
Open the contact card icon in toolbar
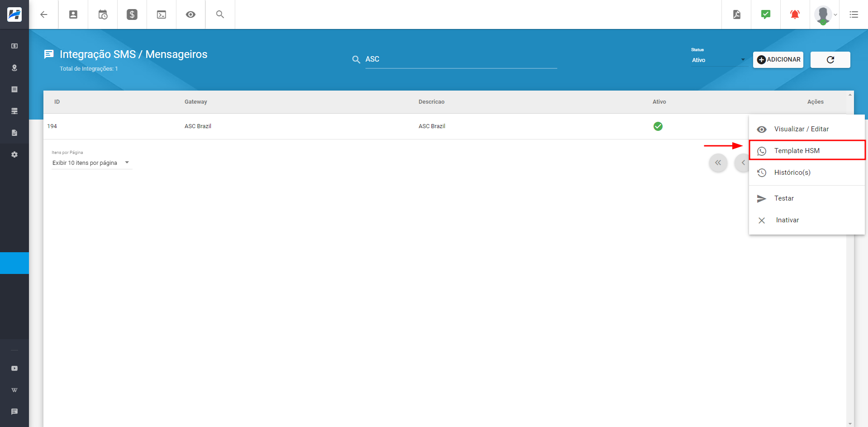click(x=73, y=14)
